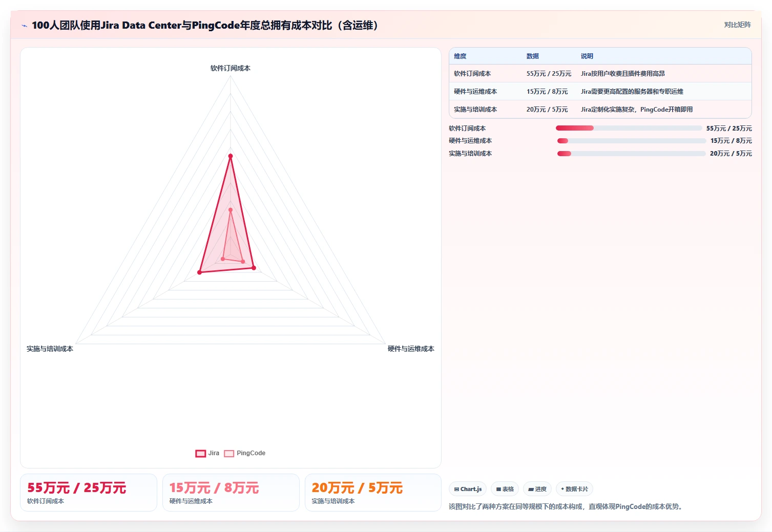Click the 硬件与运维成本 progress bar
This screenshot has width=772, height=532.
pos(631,141)
